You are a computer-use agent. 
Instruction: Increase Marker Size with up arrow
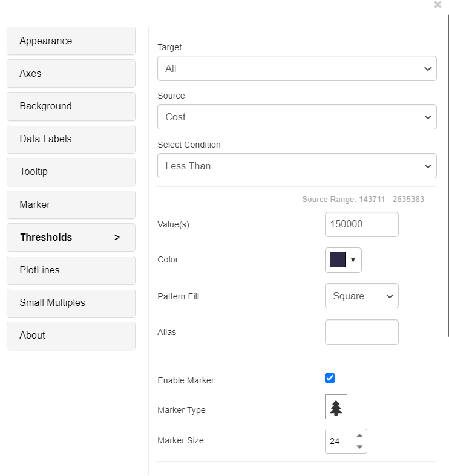359,435
